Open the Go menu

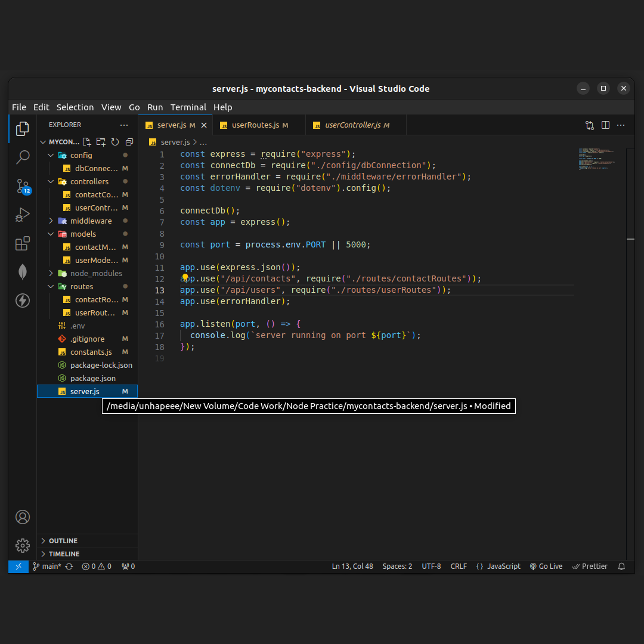(x=134, y=107)
